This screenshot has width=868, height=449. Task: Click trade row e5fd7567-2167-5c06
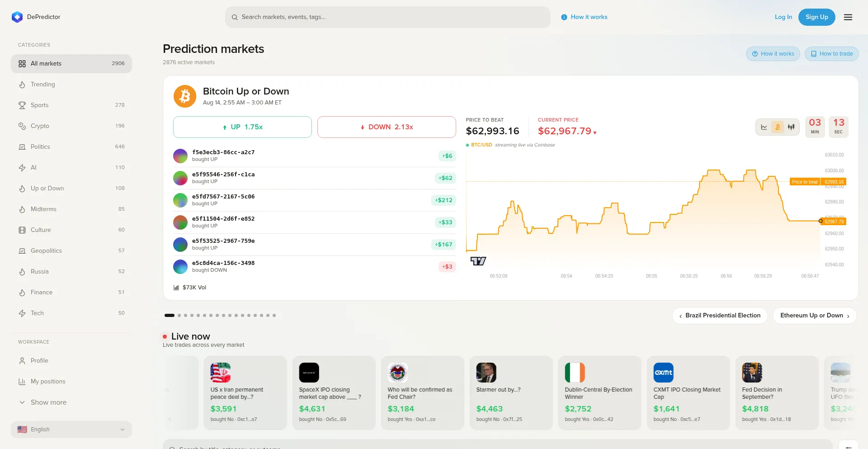point(315,200)
